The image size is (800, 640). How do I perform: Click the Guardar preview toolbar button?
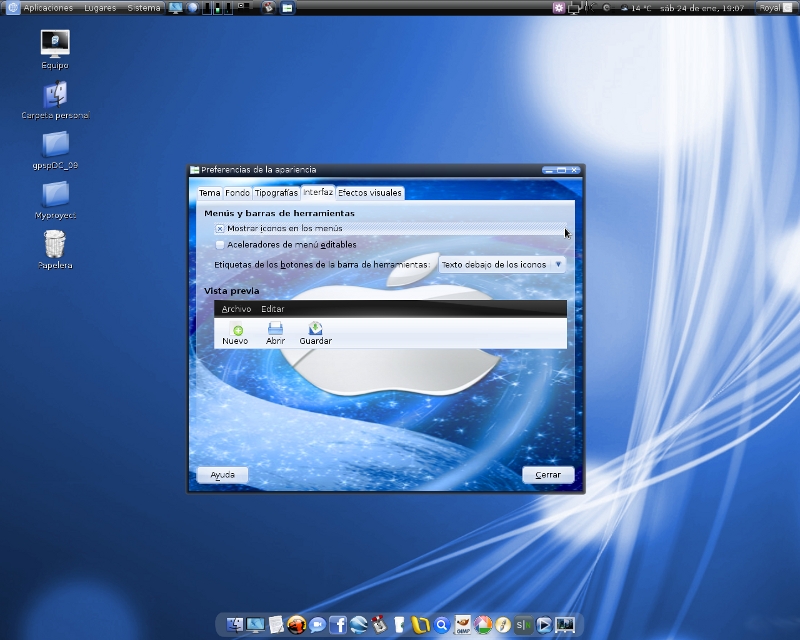(315, 334)
